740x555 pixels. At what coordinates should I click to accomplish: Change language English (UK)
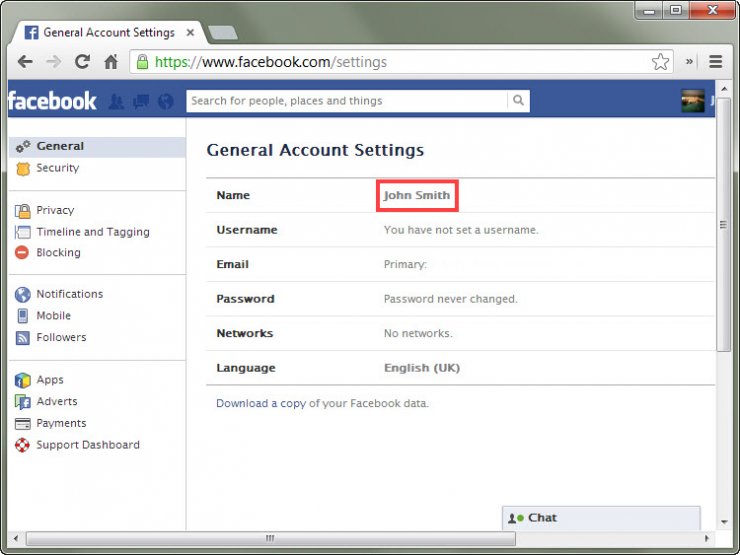pos(422,368)
